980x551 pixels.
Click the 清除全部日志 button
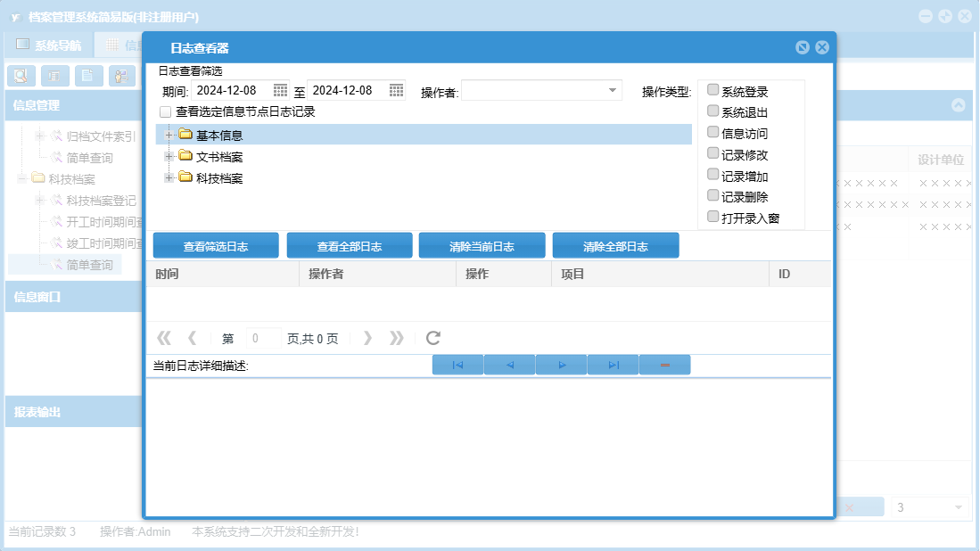click(x=615, y=246)
